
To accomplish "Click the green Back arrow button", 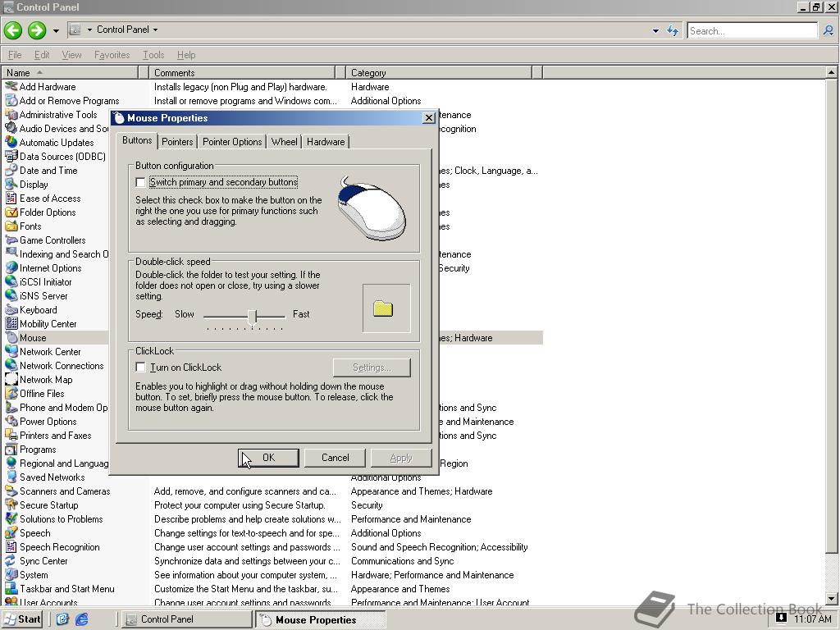I will click(x=13, y=30).
